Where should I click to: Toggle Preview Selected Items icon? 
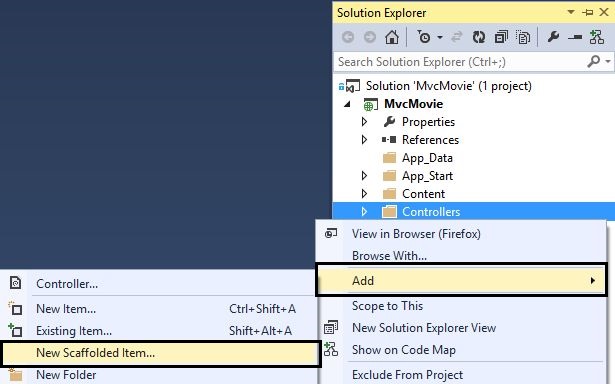pos(575,38)
